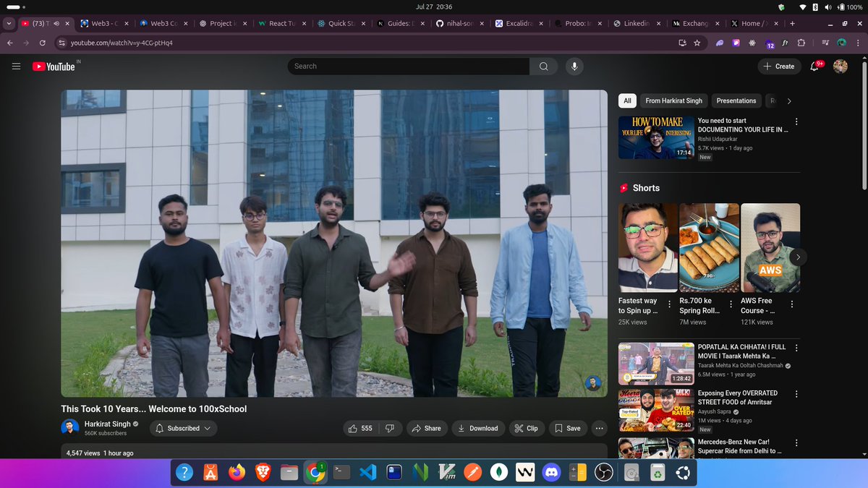
Task: Open the account avatar menu
Action: [x=841, y=67]
